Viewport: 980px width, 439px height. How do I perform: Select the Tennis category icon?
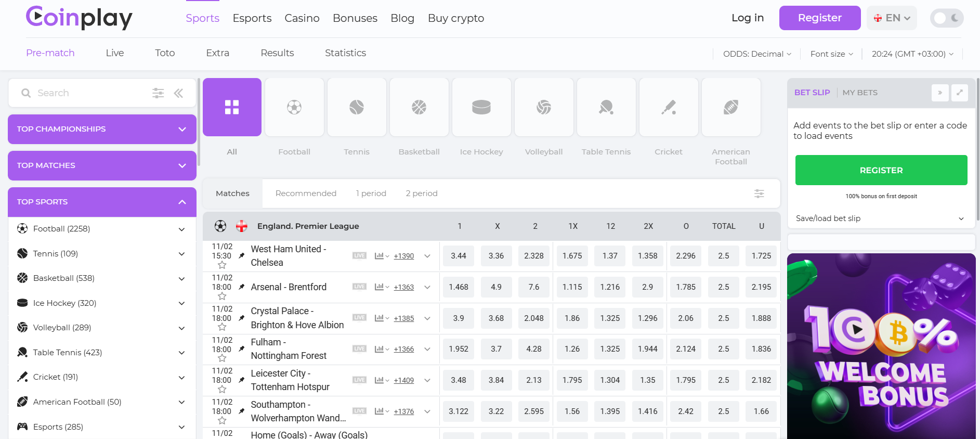[x=357, y=107]
